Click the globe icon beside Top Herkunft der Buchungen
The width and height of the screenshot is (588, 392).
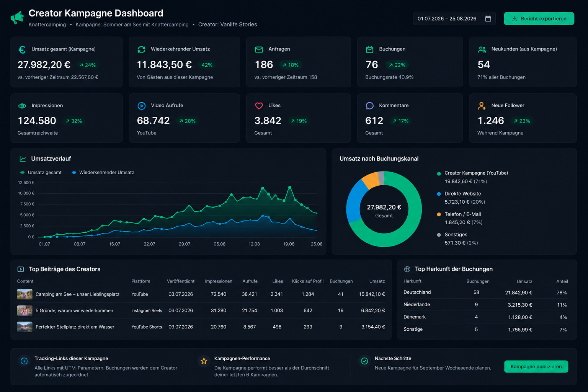coord(407,269)
